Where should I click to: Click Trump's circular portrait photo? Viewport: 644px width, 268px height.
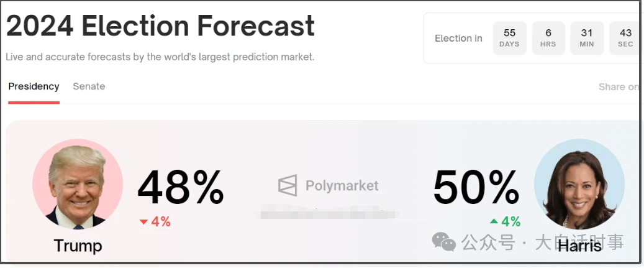(x=78, y=185)
